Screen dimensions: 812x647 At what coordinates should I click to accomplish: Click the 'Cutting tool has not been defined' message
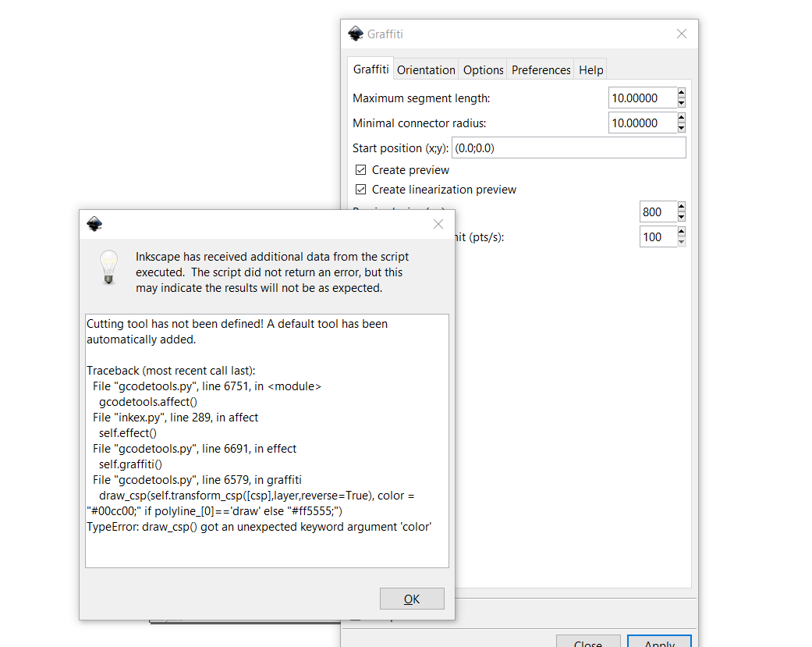237,332
